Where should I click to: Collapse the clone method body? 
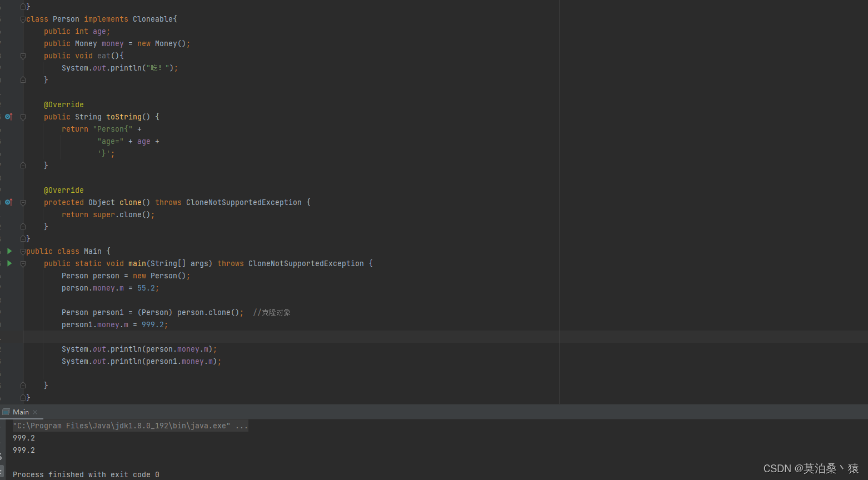23,202
